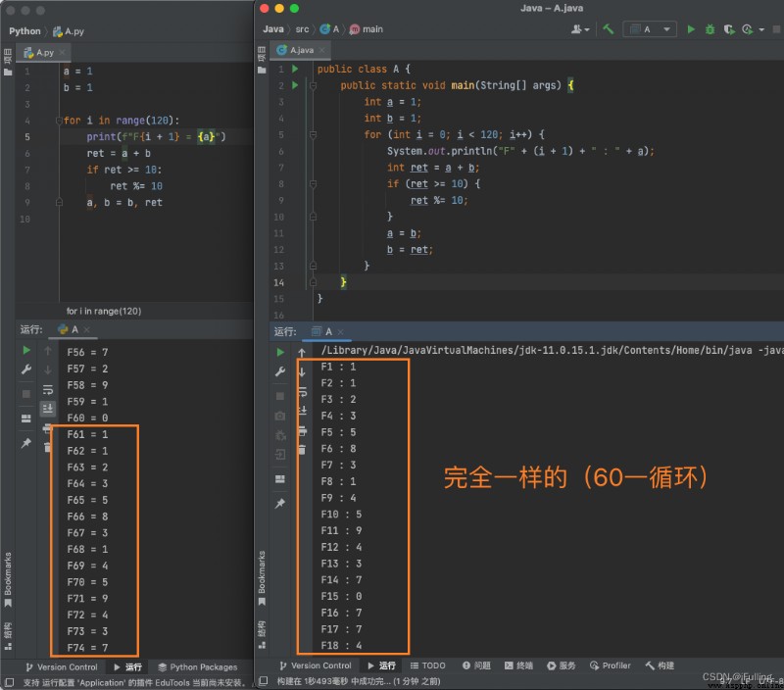Open Python Packages tool window
This screenshot has height=690, width=784.
[x=198, y=667]
